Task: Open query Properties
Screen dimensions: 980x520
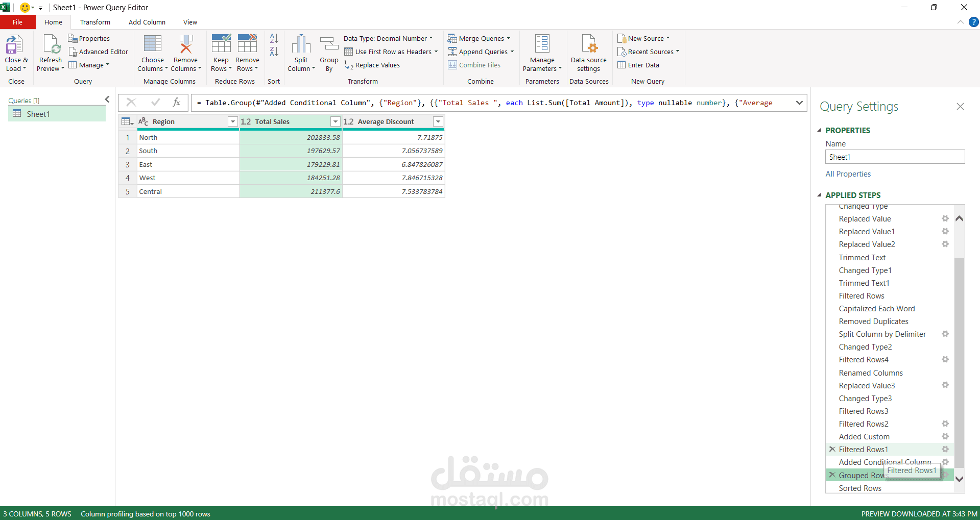Action: (89, 38)
